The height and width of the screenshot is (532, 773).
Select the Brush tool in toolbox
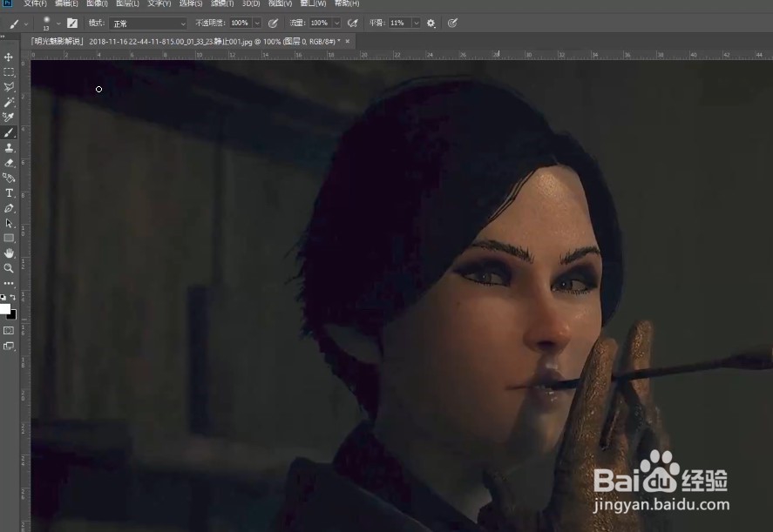[x=9, y=132]
